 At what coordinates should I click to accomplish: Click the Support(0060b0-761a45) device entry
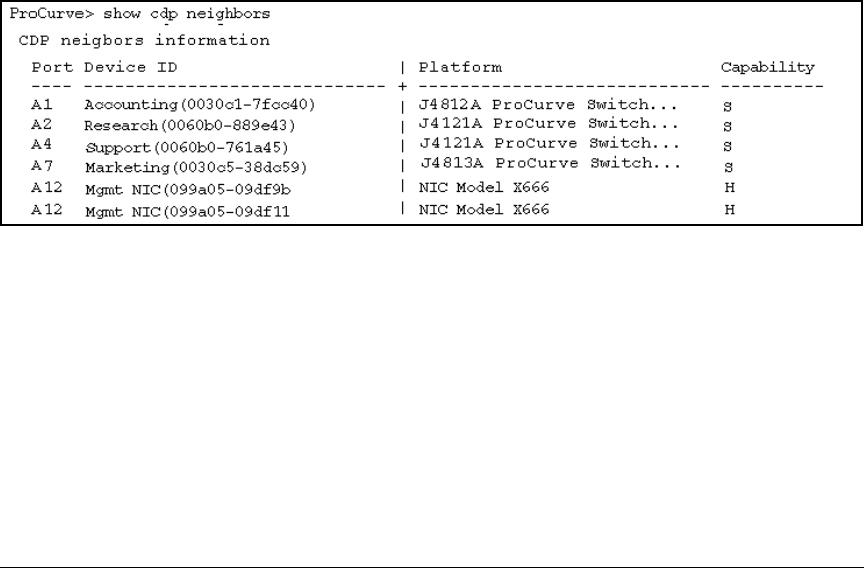(x=187, y=147)
